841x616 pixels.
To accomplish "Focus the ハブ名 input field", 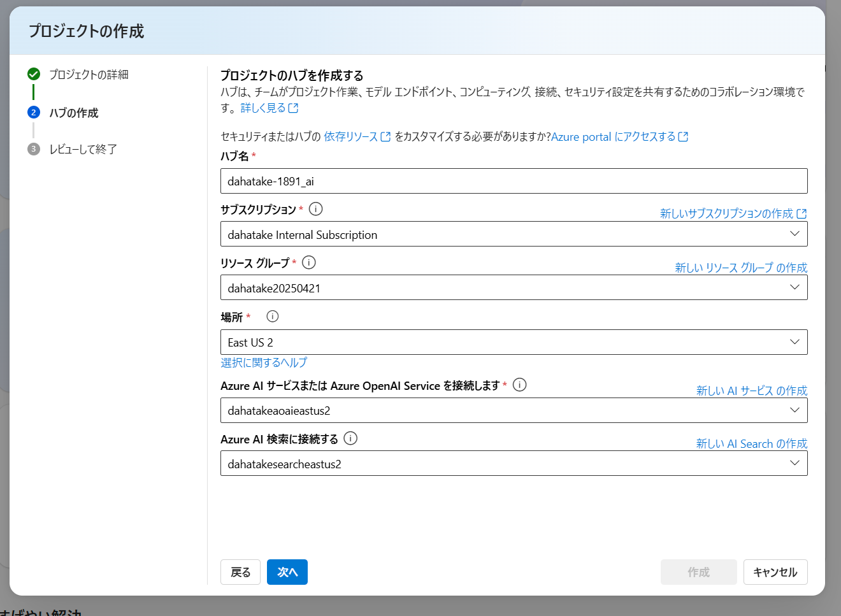I will (514, 181).
